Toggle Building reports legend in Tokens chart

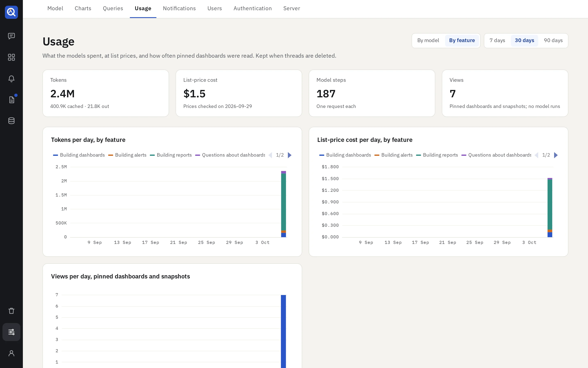point(171,155)
